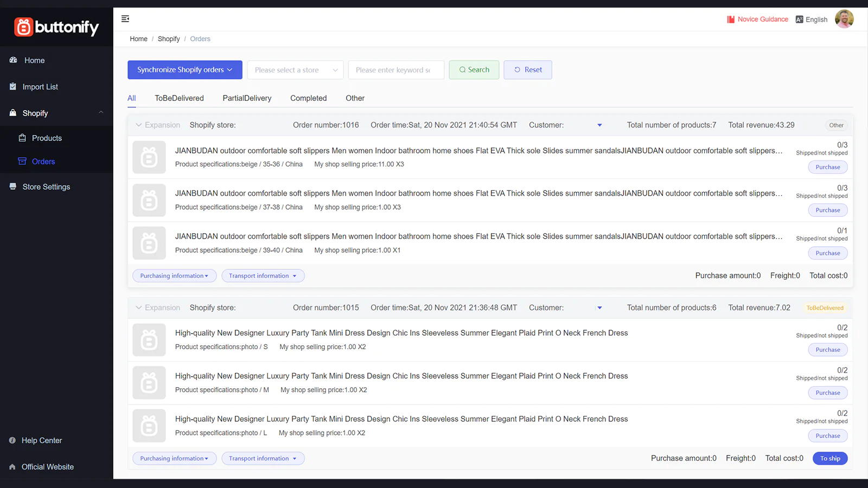Click Purchase for photo / S dress

pos(828,350)
